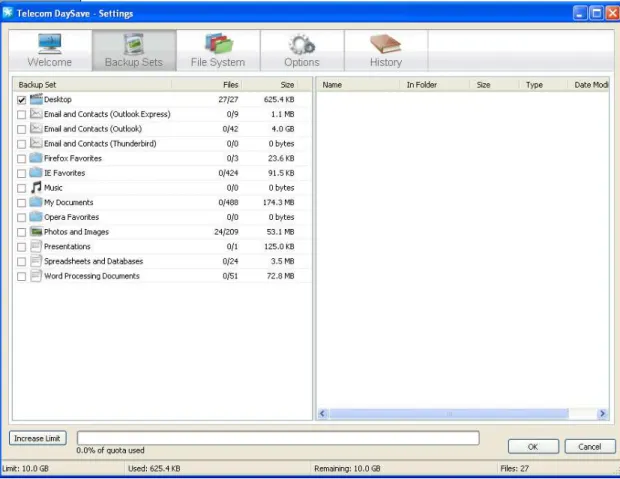Confirm settings with the OK button
The width and height of the screenshot is (620, 479).
point(533,447)
